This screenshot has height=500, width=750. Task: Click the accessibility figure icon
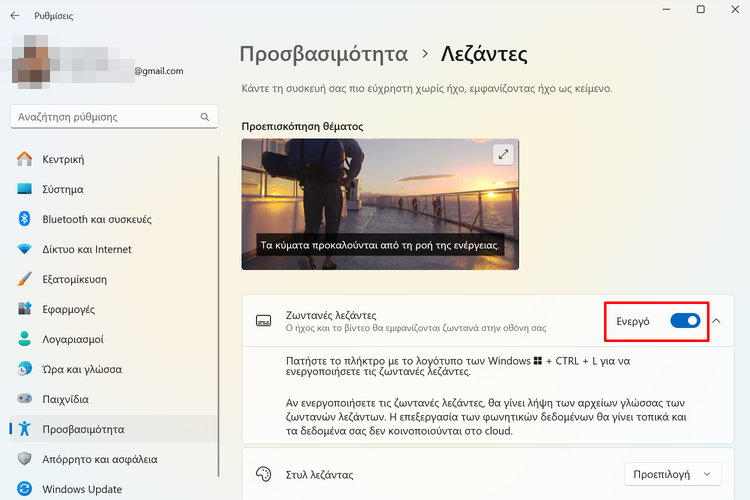[24, 429]
